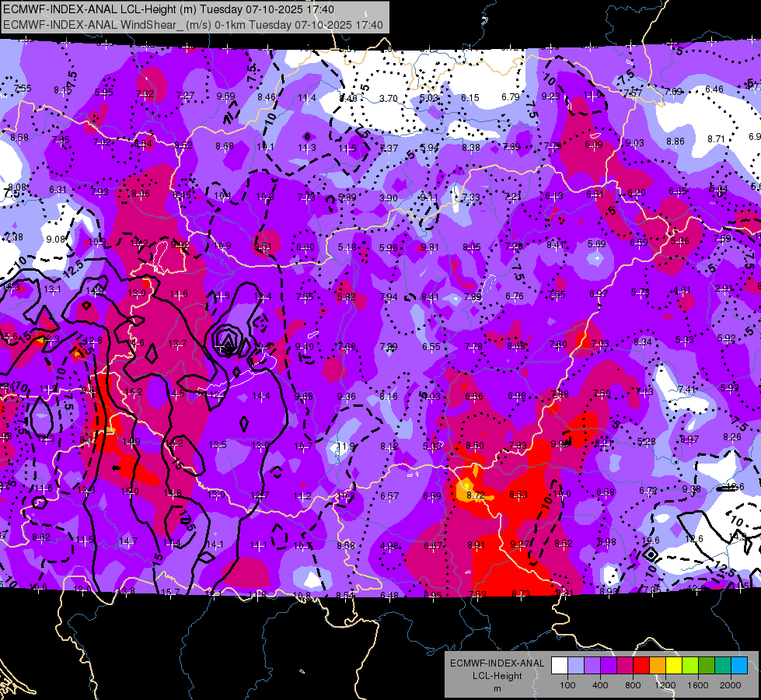Click the legend tick label 800
This screenshot has width=761, height=700.
pyautogui.click(x=633, y=685)
